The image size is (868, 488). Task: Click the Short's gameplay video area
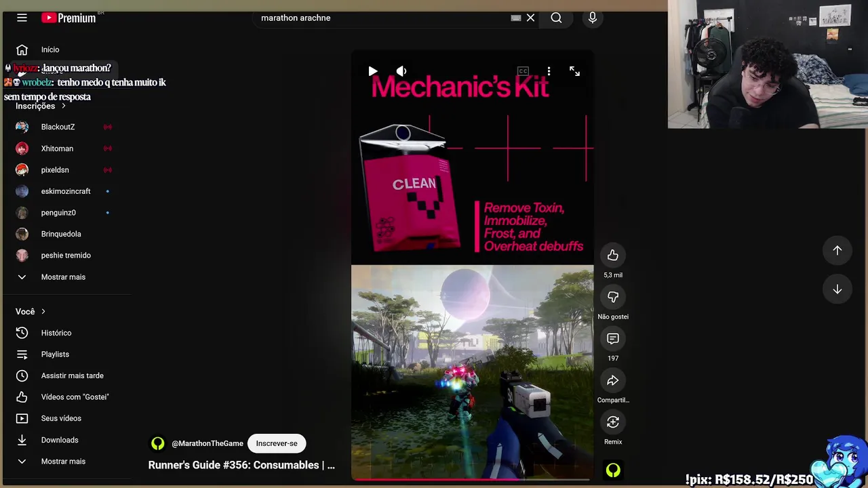click(x=472, y=371)
